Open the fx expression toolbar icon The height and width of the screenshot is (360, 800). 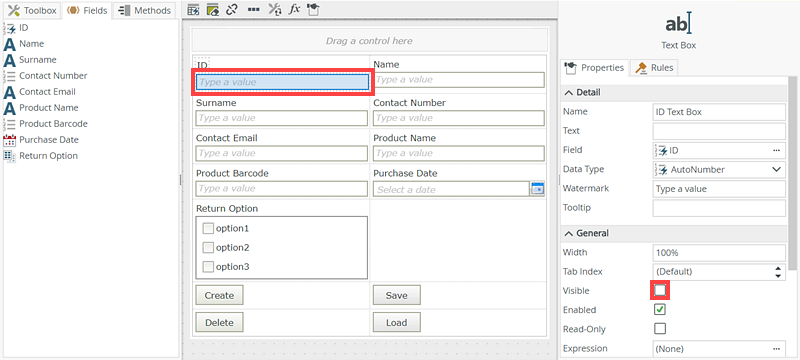(x=294, y=9)
